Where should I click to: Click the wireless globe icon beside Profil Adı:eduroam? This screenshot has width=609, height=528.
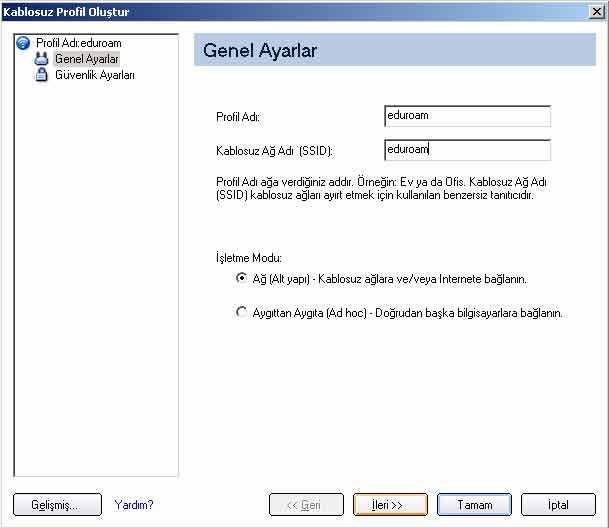tap(23, 43)
